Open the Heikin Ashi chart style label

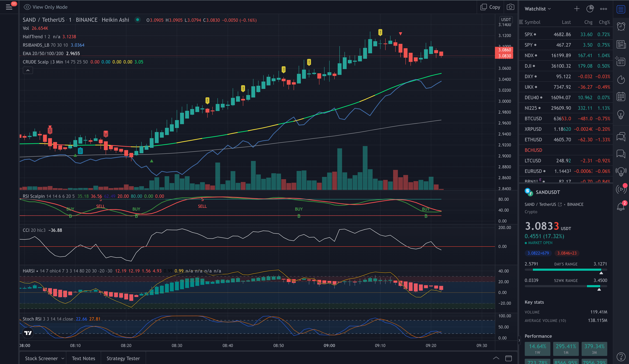pos(115,20)
